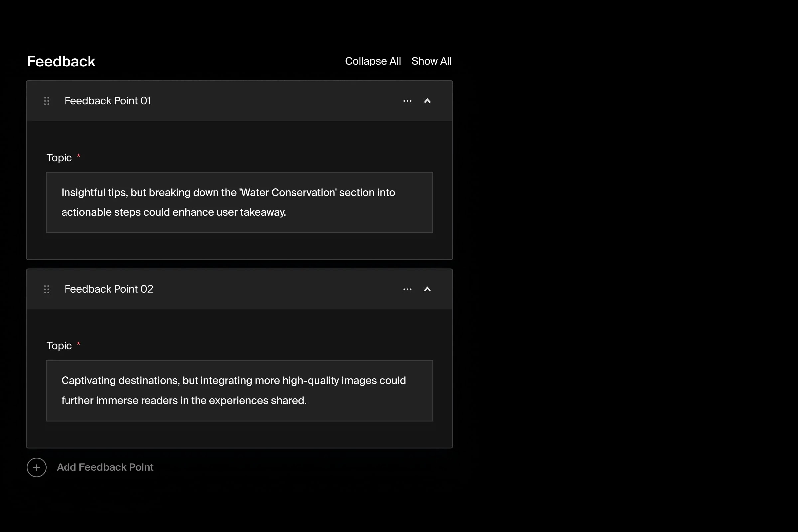Click the Show All link
Screen dimensions: 798x532
tap(431, 61)
